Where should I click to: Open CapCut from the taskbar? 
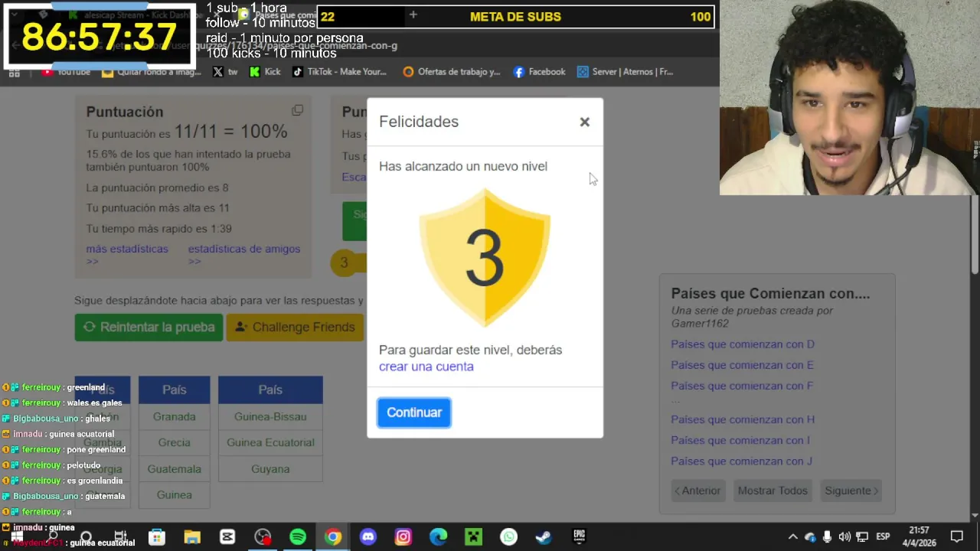point(227,537)
